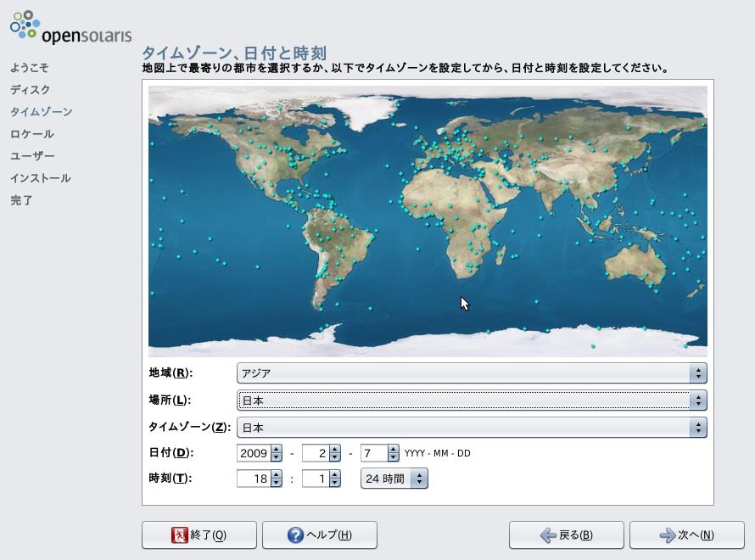Click the hour stepper arrows beside 18
Screen dimensions: 755x560
pos(276,479)
